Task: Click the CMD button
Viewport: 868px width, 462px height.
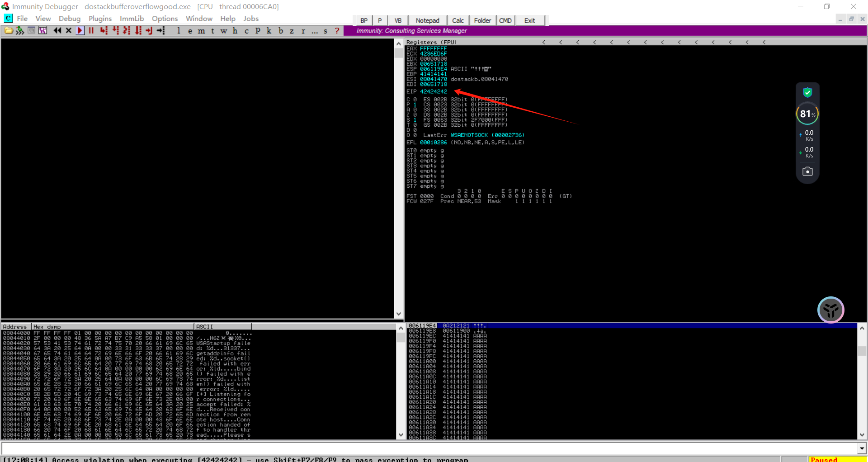Action: coord(505,20)
